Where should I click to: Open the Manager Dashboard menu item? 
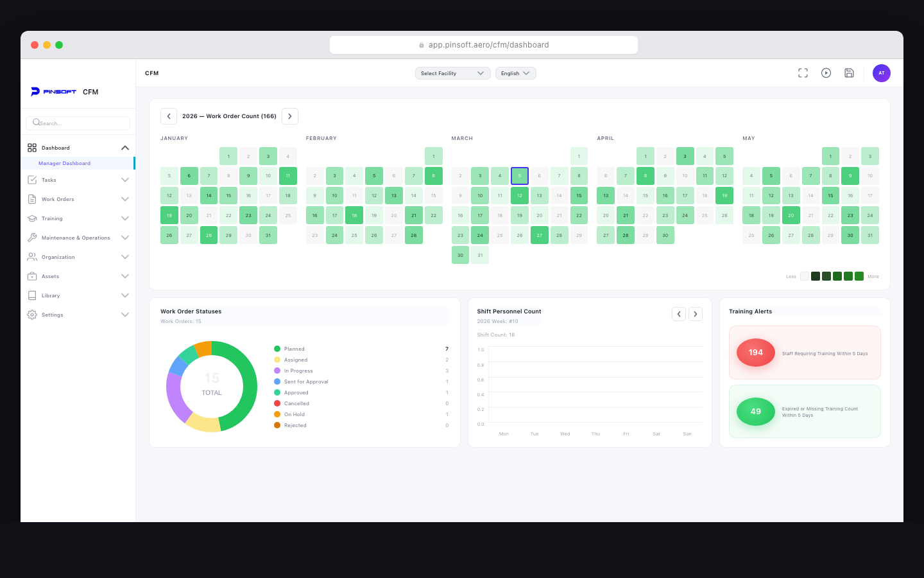(64, 163)
